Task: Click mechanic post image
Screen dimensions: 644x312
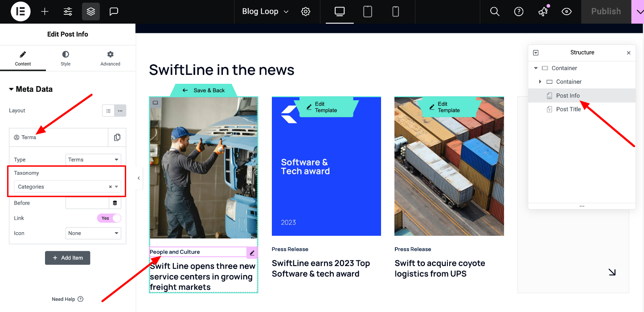Action: pyautogui.click(x=204, y=168)
